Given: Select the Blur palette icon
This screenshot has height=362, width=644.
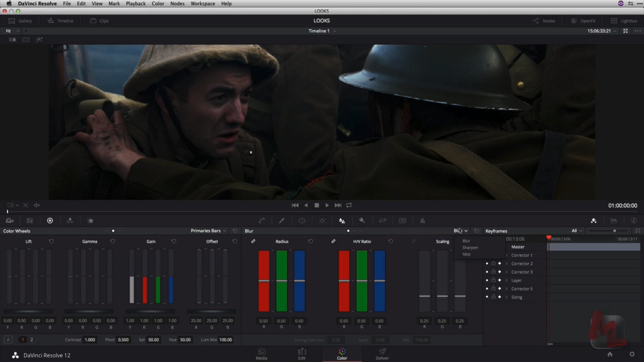Looking at the screenshot, I should click(342, 221).
